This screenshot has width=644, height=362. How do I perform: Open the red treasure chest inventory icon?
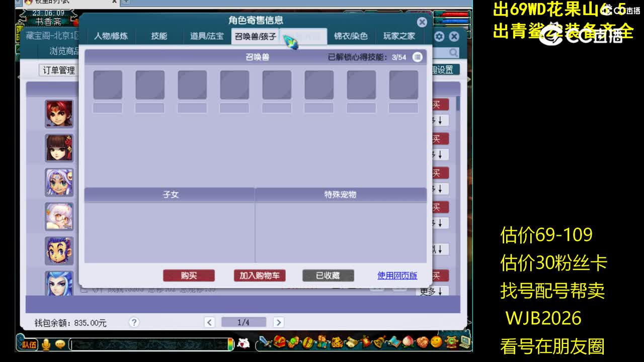pos(279,341)
